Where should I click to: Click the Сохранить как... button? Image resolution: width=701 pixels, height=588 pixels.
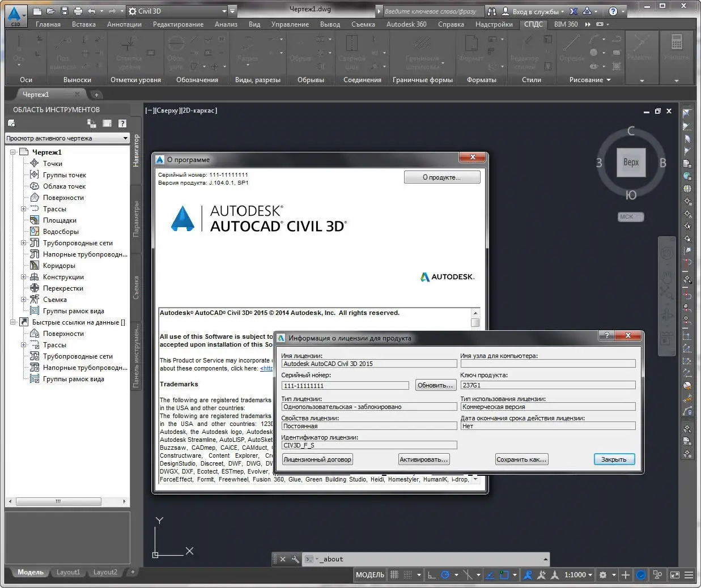click(521, 459)
